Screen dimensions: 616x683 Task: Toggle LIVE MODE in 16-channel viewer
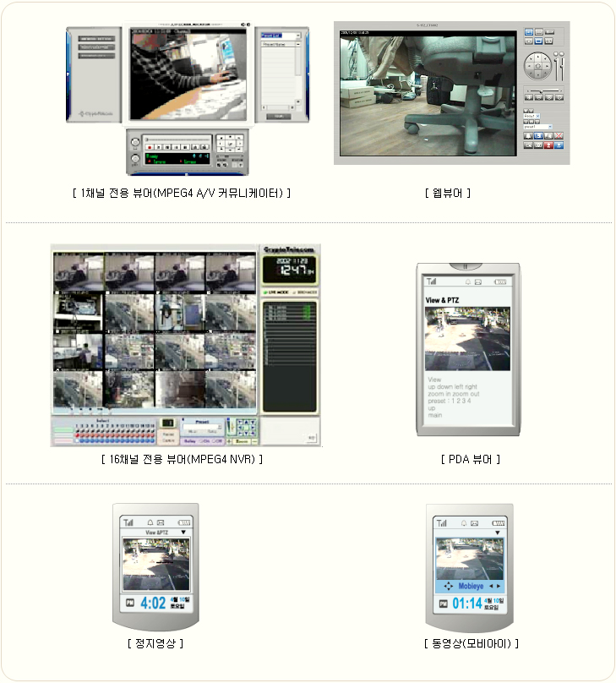[275, 292]
